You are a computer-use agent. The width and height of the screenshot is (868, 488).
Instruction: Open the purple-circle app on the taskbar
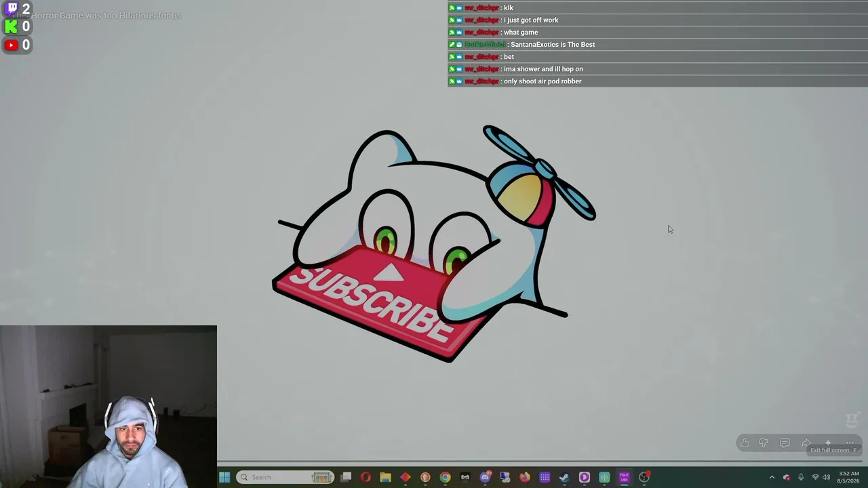(x=585, y=477)
